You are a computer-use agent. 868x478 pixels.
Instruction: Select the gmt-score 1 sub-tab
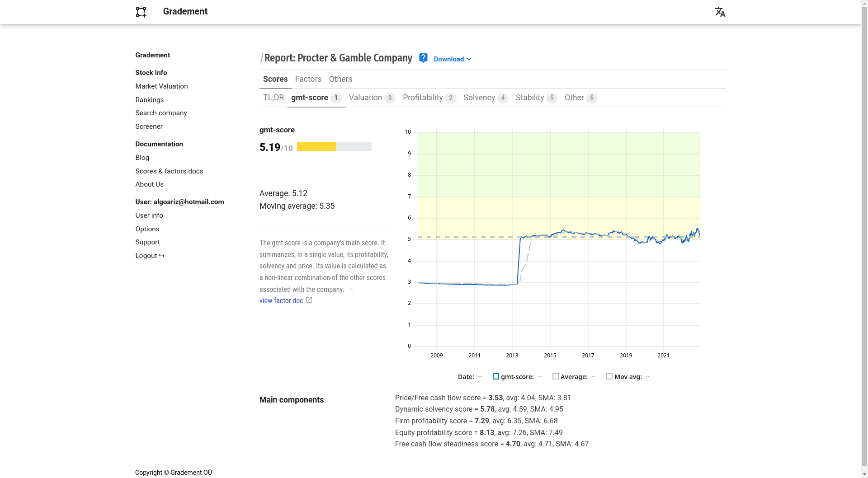[x=316, y=98]
